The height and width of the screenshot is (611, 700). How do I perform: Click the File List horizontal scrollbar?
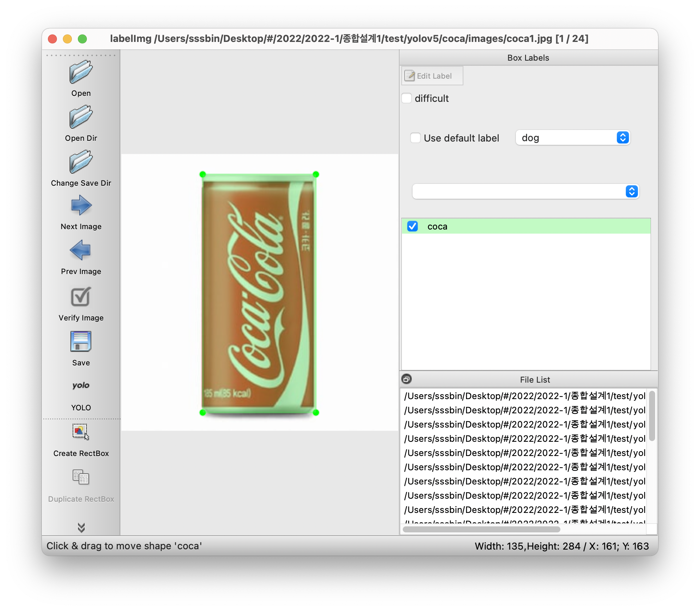481,529
